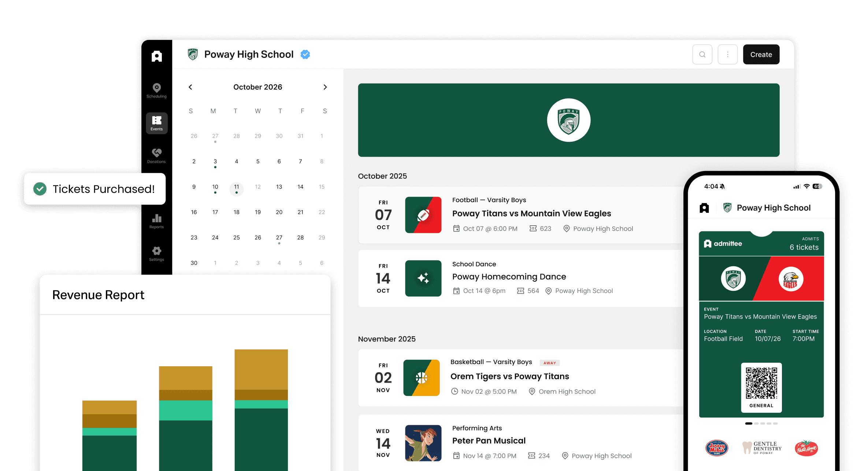Open Poway Titans vs Mountain View Eagles event

[x=531, y=214]
